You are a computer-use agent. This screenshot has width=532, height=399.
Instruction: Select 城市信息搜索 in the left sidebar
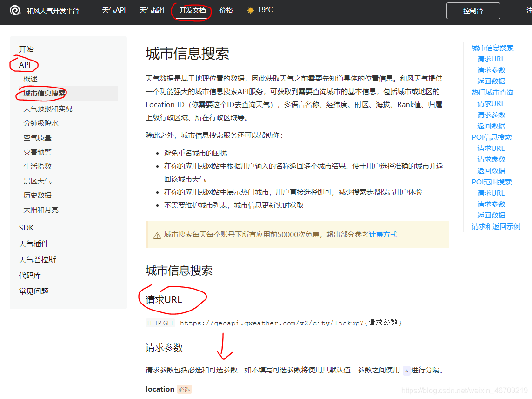45,94
